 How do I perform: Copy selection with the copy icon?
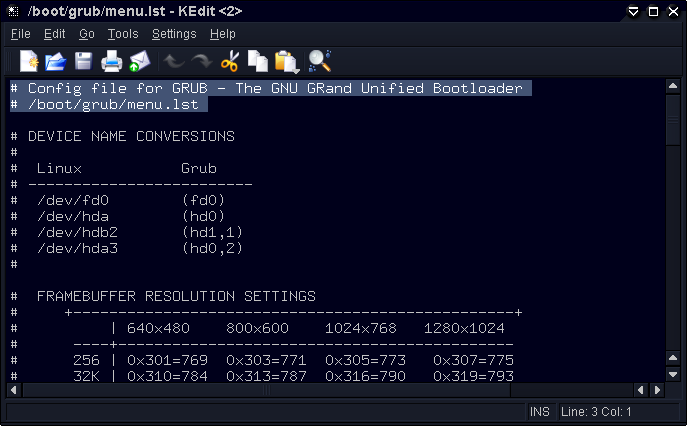pyautogui.click(x=258, y=61)
